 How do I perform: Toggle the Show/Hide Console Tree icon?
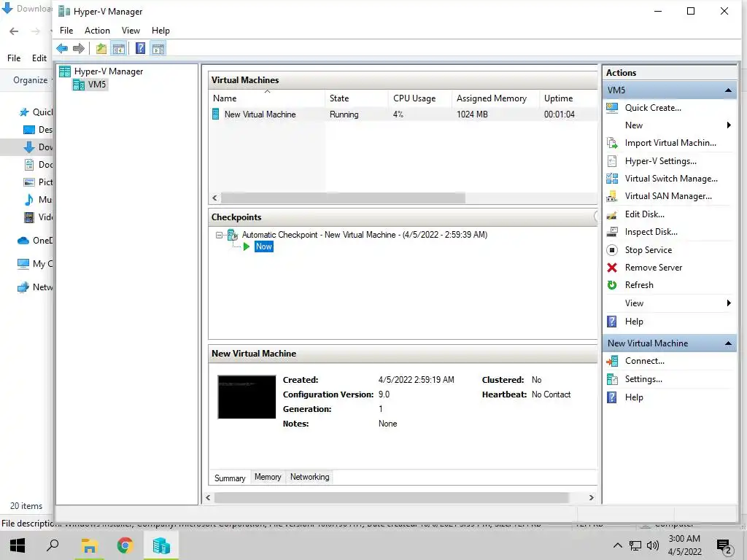pyautogui.click(x=118, y=48)
